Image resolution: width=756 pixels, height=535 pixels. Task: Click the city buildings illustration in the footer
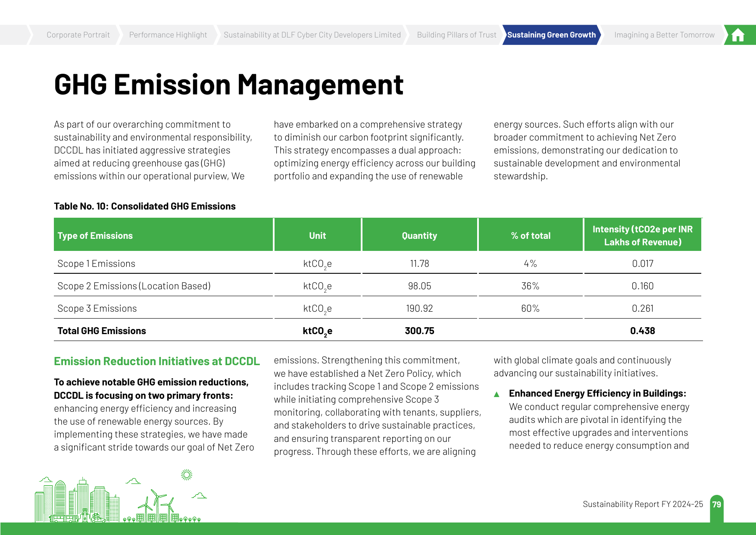pyautogui.click(x=77, y=501)
